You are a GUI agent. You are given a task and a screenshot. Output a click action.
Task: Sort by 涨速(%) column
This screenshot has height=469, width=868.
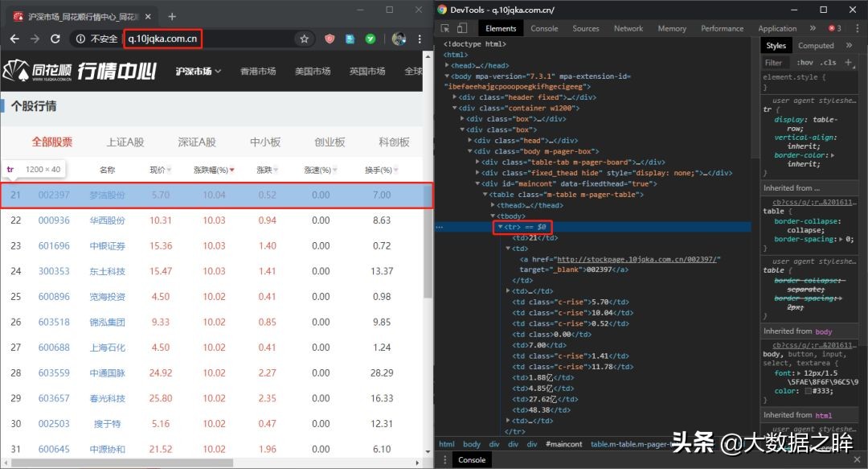coord(321,171)
